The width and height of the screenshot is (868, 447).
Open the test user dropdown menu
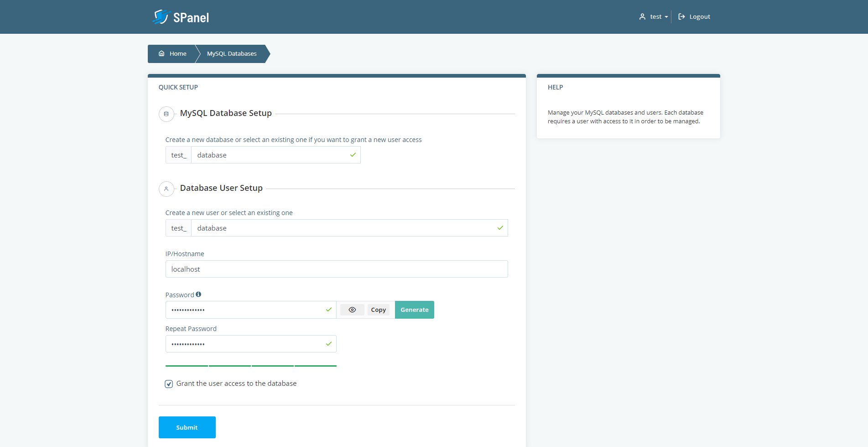pos(654,17)
